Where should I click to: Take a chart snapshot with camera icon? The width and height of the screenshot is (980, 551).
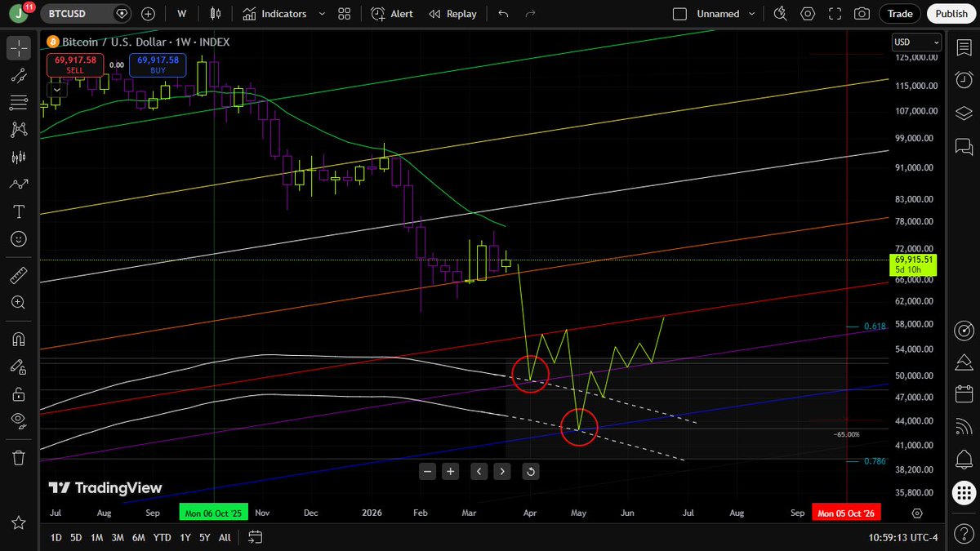pos(862,14)
